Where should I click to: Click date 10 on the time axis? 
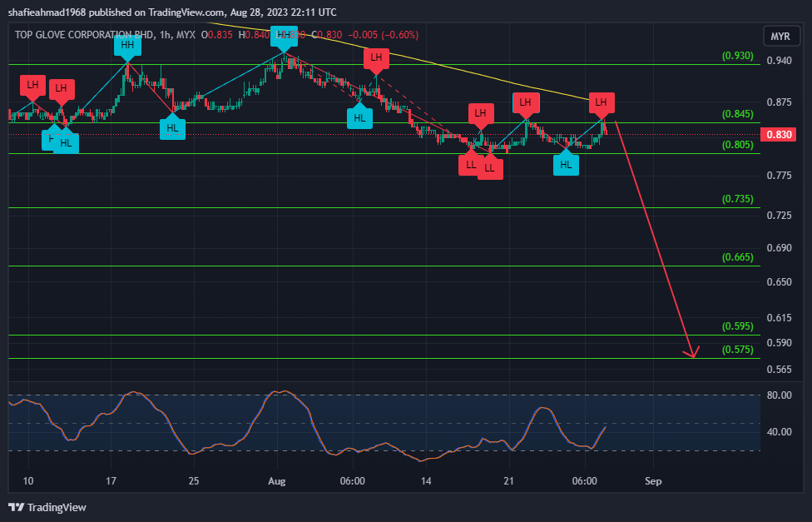(28, 481)
